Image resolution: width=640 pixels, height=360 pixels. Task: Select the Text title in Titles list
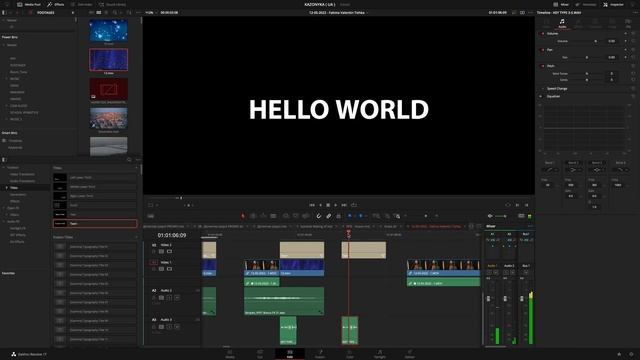click(95, 214)
